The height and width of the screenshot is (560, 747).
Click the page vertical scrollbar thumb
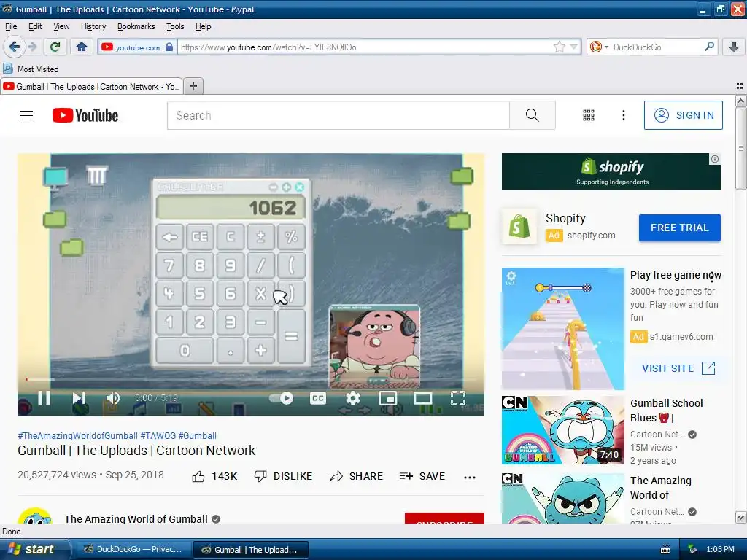tap(740, 149)
